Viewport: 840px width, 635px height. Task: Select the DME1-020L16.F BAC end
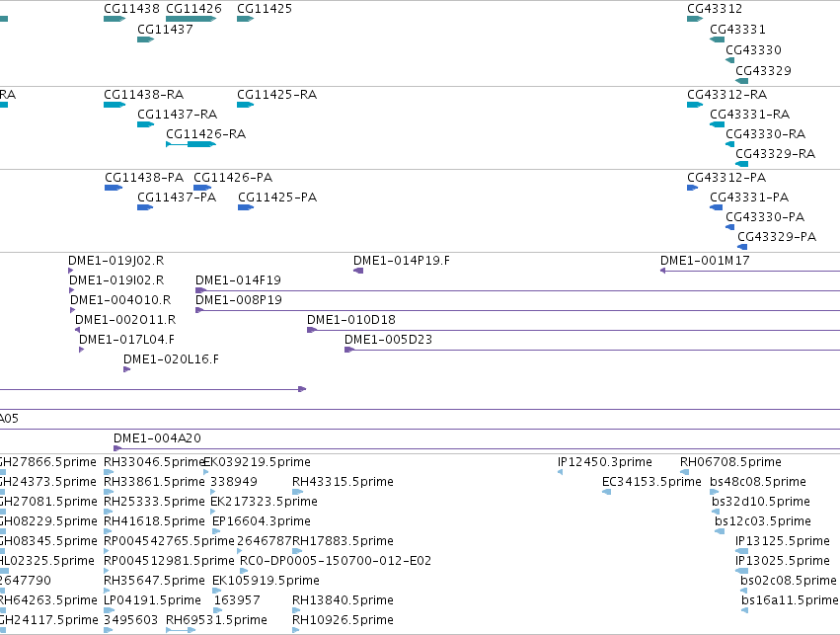coord(127,369)
